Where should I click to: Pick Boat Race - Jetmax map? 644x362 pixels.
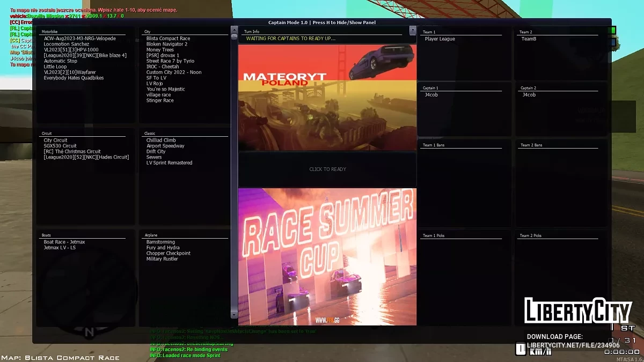pyautogui.click(x=64, y=242)
